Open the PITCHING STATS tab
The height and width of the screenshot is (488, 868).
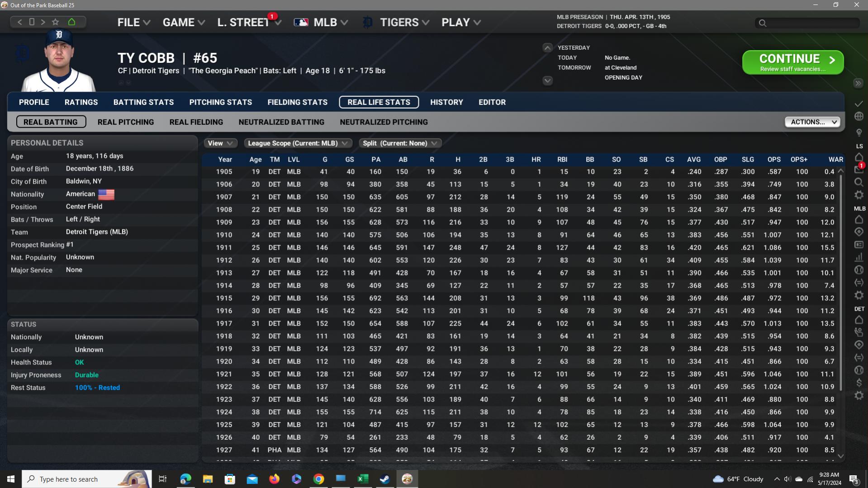tap(221, 102)
